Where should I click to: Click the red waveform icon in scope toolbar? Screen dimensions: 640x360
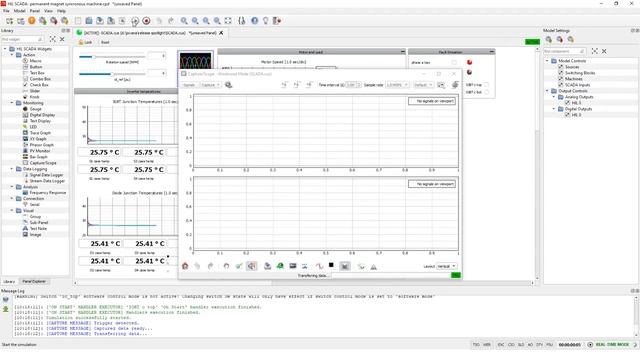tap(319, 266)
